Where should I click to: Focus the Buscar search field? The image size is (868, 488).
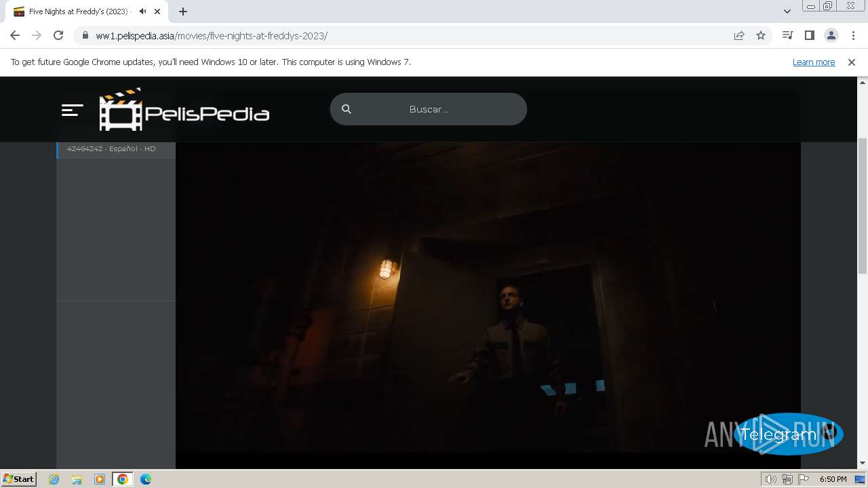429,109
